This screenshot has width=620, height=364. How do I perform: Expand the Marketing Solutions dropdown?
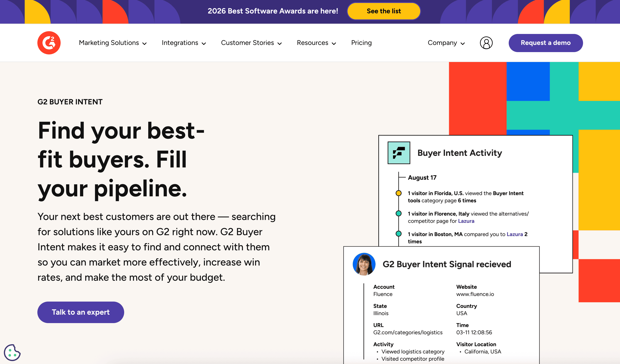(x=113, y=43)
